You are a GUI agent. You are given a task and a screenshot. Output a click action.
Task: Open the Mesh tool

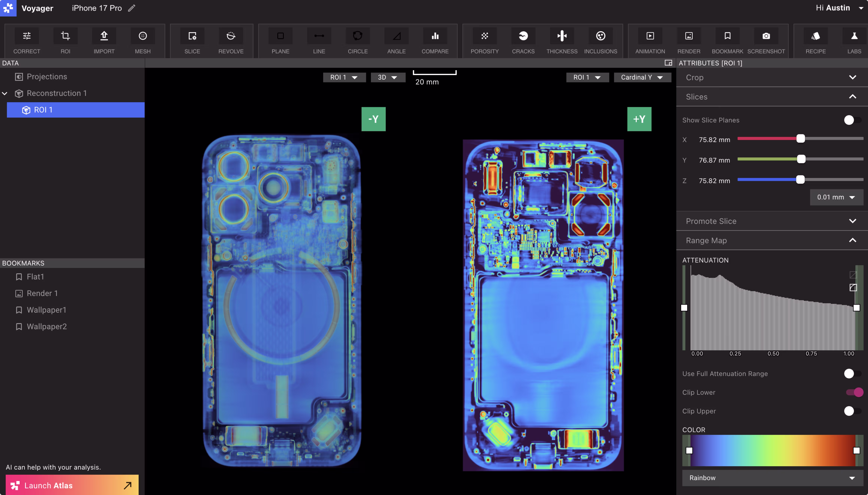tap(142, 36)
